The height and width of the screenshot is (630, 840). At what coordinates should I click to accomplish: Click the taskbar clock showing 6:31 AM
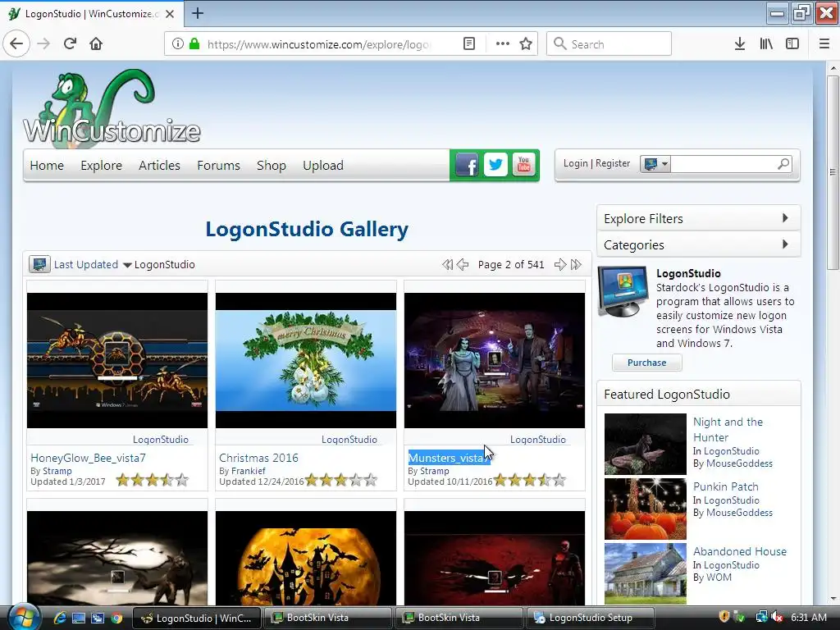808,618
